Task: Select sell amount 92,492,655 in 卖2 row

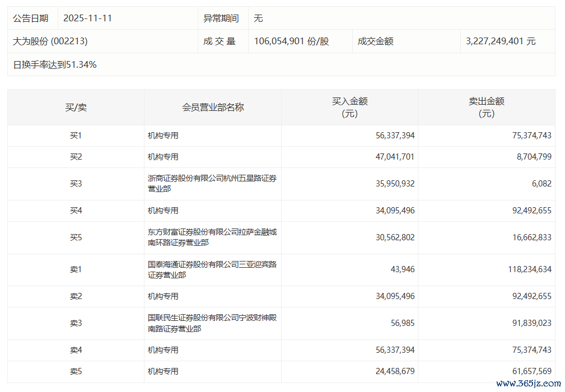Action: coord(532,297)
